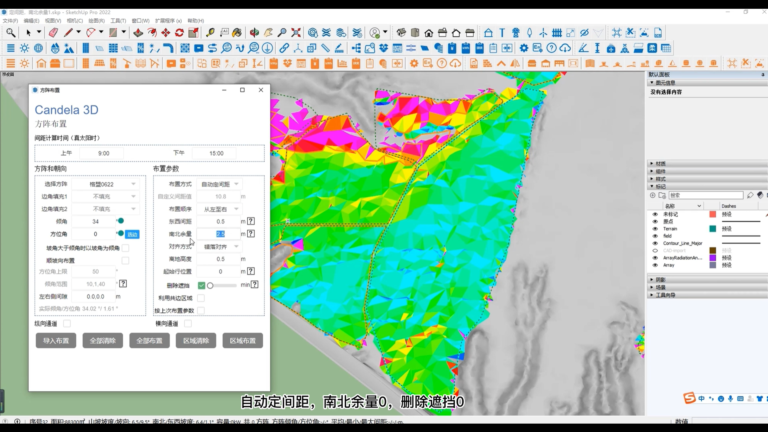Click the blue terrain mountains icon
The width and height of the screenshot is (768, 432).
click(69, 48)
